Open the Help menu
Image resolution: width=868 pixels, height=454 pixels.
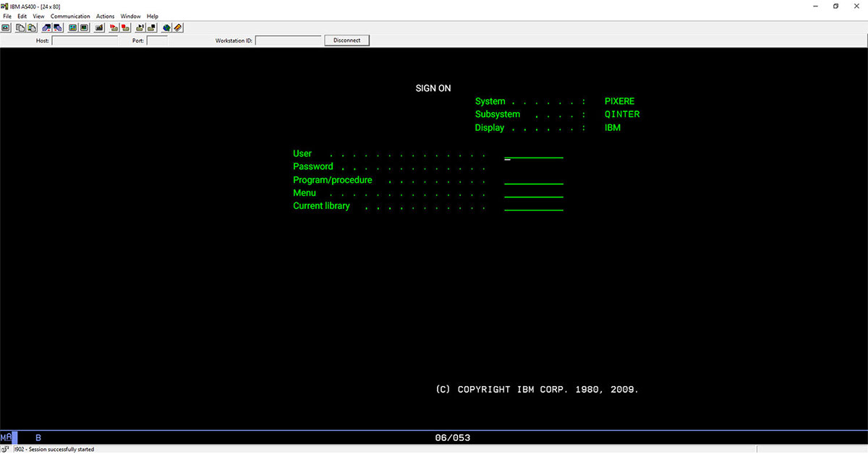(152, 16)
